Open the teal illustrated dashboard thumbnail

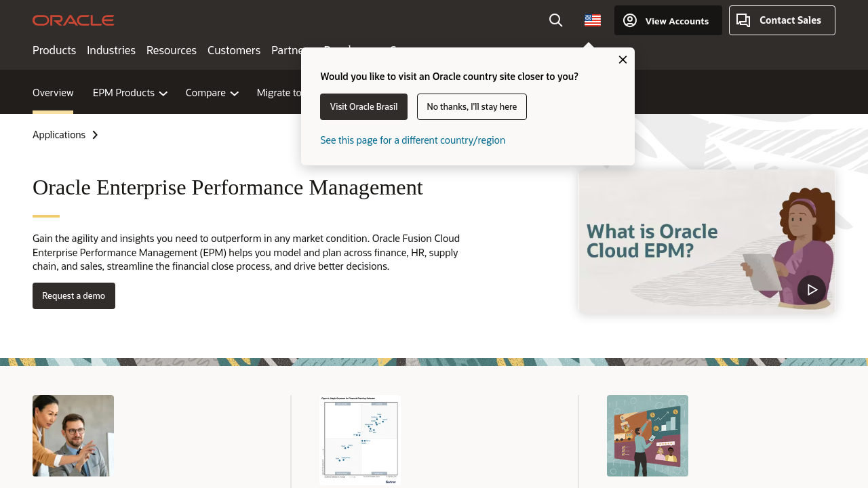648,436
